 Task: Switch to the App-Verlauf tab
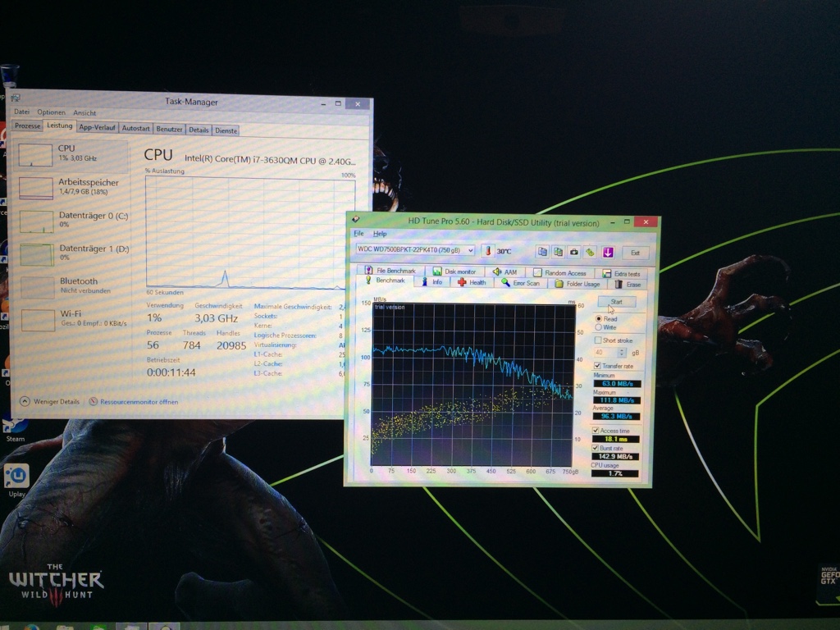pos(97,127)
